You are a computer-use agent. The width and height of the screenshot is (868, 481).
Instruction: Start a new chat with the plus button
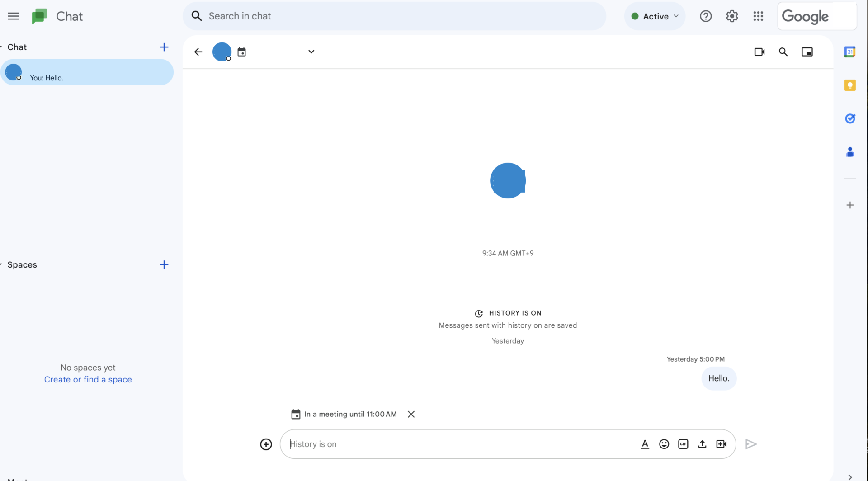click(x=164, y=47)
